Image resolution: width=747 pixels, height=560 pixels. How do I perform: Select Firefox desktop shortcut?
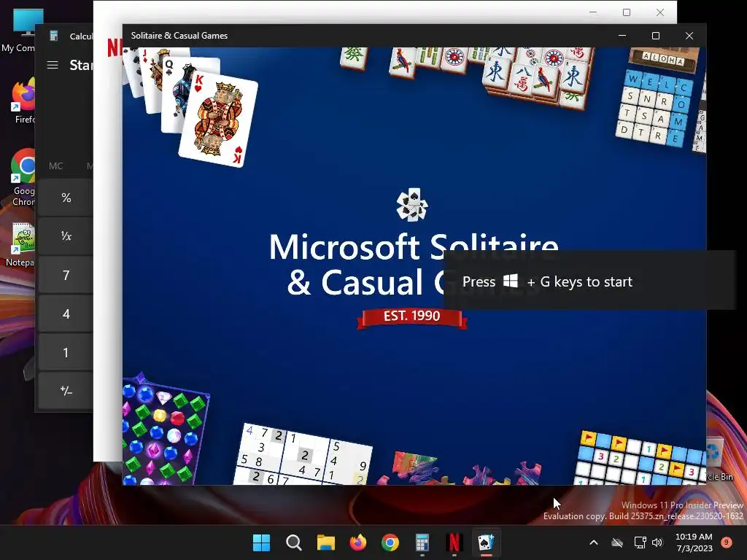pos(23,102)
